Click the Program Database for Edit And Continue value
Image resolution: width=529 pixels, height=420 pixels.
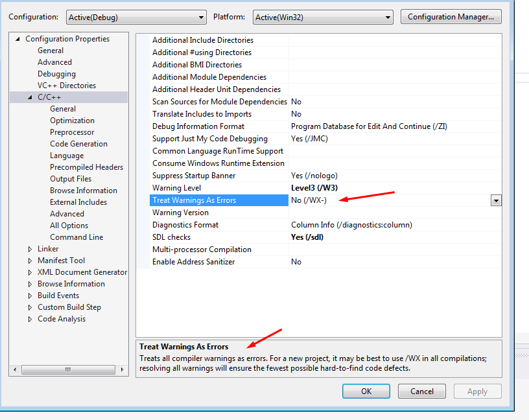pyautogui.click(x=369, y=126)
